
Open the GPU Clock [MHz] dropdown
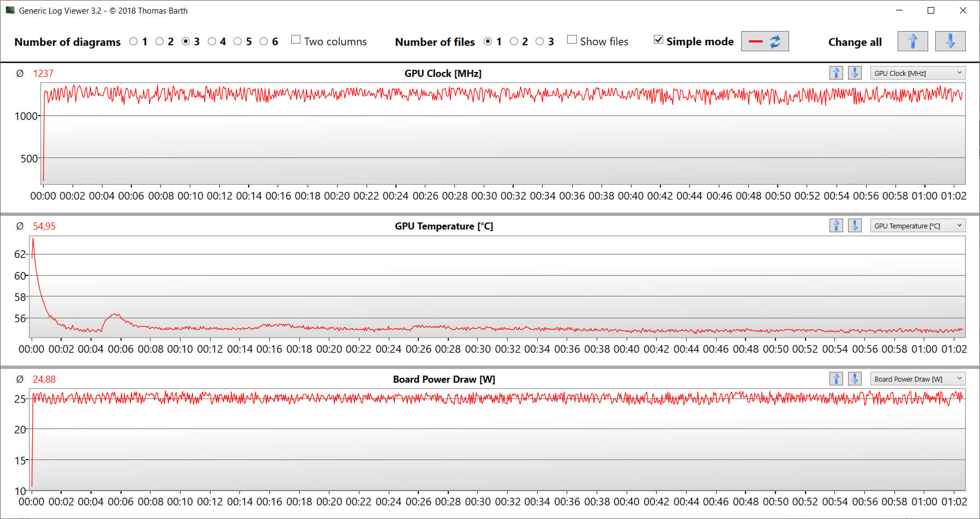pos(917,73)
